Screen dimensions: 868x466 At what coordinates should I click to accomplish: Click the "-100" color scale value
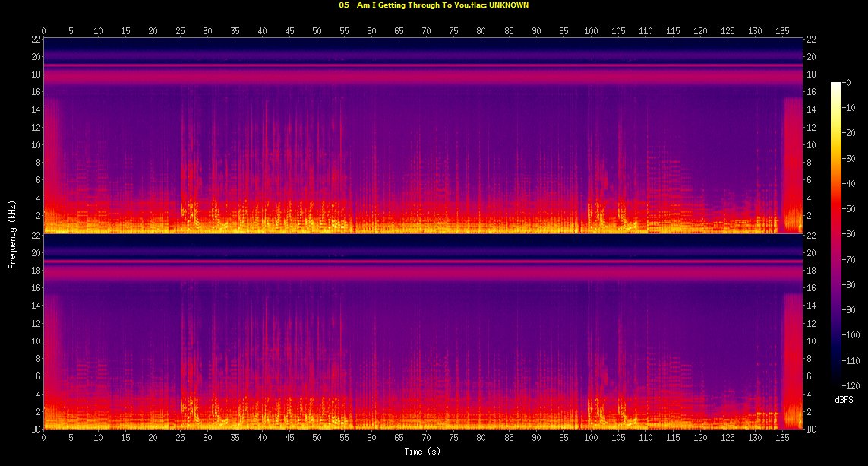point(851,335)
